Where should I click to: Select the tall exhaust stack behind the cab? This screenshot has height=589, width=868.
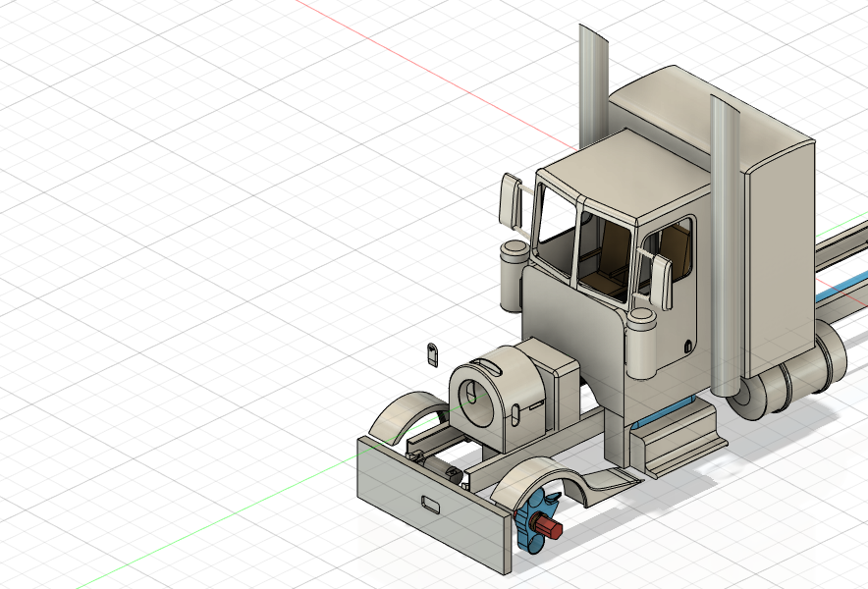593,83
